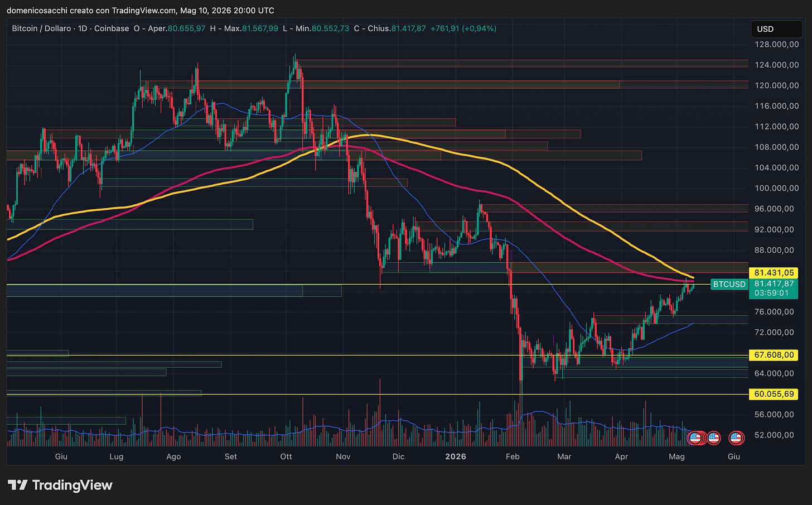Click the Set month label on time axis
The width and height of the screenshot is (812, 505).
(230, 456)
